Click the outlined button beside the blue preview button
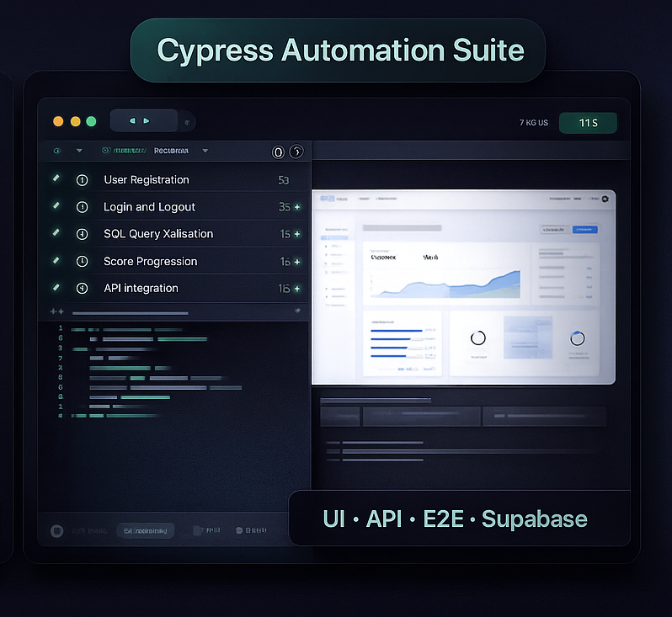 tap(554, 230)
